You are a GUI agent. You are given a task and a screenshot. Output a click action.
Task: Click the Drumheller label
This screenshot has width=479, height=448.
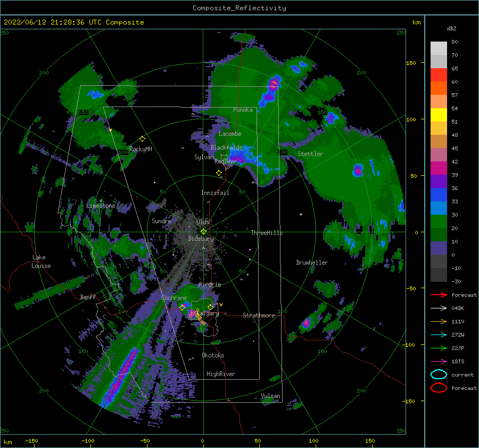point(312,263)
